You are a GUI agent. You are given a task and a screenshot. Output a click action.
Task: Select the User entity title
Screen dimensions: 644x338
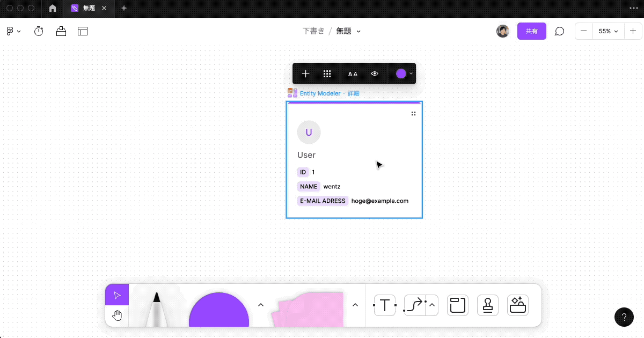[306, 155]
